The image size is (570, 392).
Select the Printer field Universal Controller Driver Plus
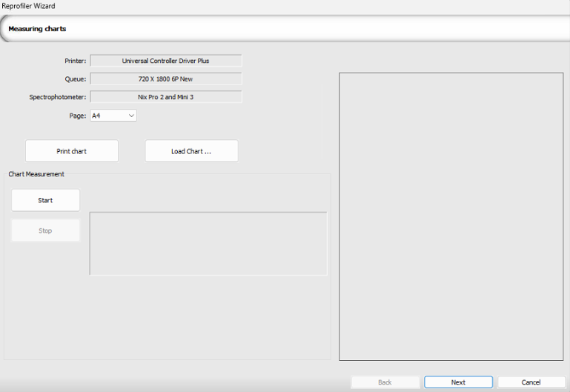[166, 61]
